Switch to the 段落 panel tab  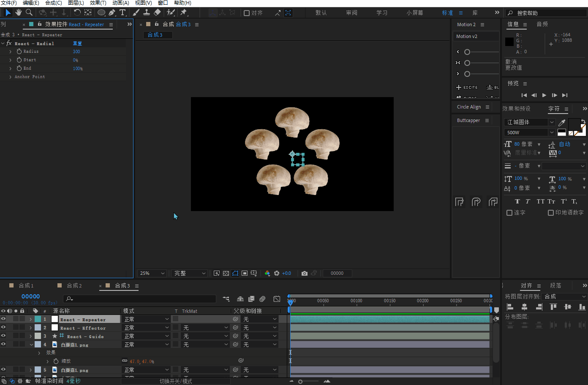555,286
